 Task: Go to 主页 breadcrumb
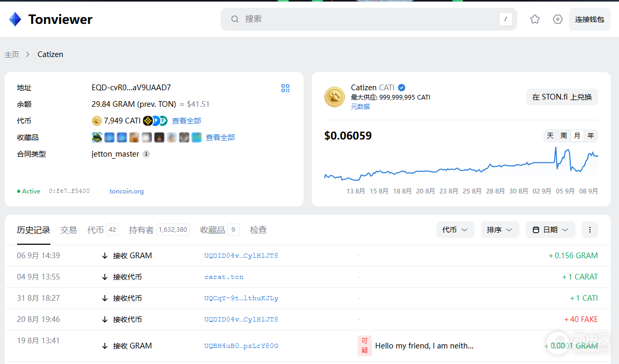(12, 54)
